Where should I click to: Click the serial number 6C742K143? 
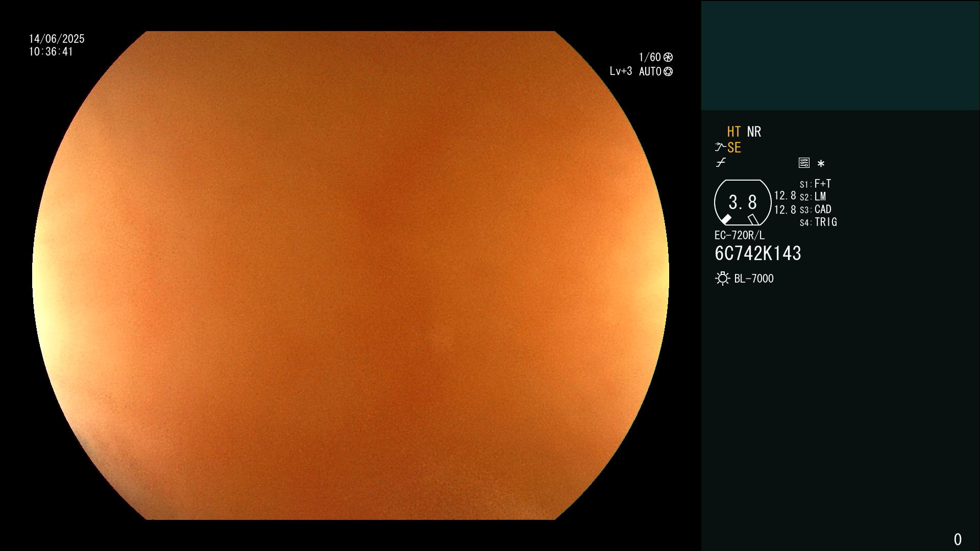pyautogui.click(x=758, y=254)
